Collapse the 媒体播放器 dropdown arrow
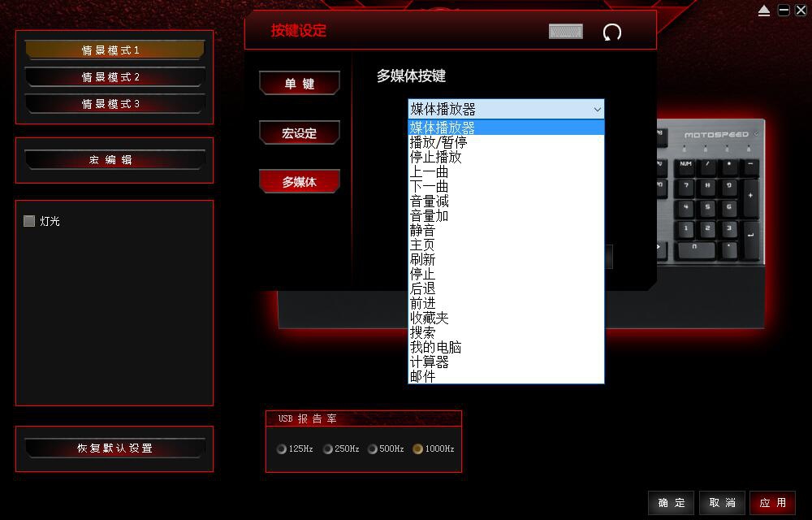 pos(597,109)
